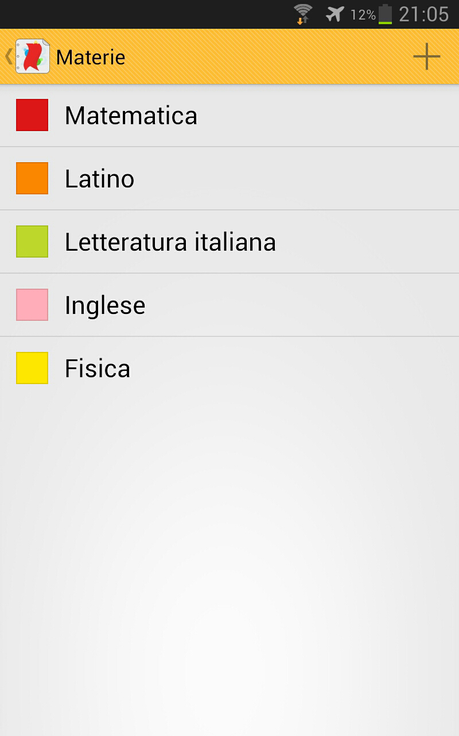Tap the Materie title in header
This screenshot has width=459, height=736.
tap(91, 57)
